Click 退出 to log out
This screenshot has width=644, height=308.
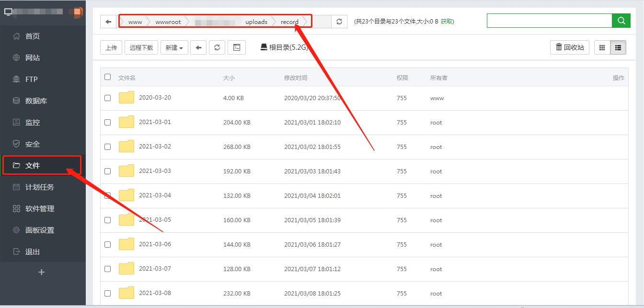click(x=43, y=252)
